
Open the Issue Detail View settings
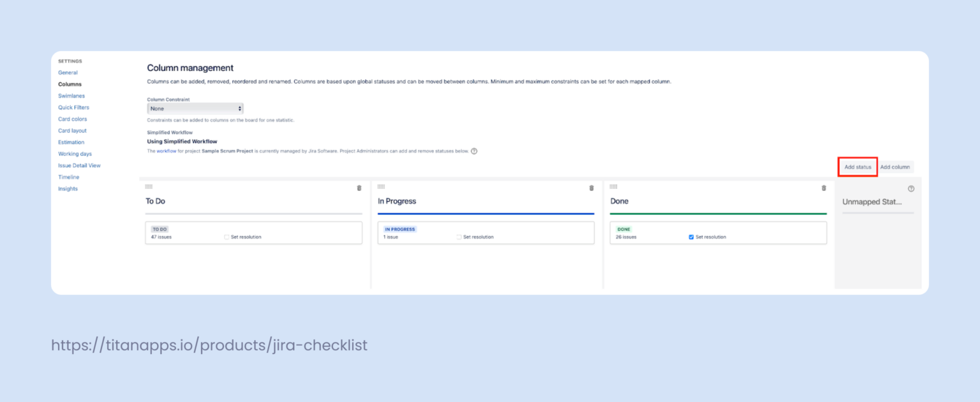[80, 165]
